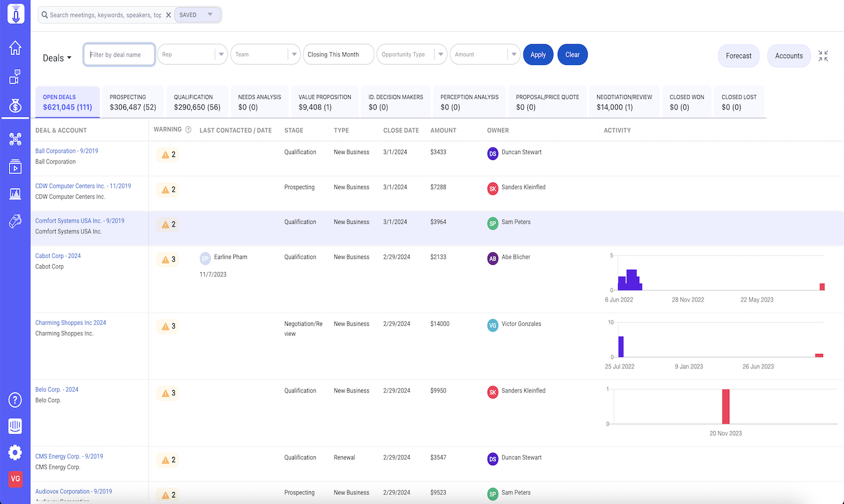Open the Belo Corp. - 2024 deal link
Viewport: 844px width, 504px height.
[x=57, y=389]
